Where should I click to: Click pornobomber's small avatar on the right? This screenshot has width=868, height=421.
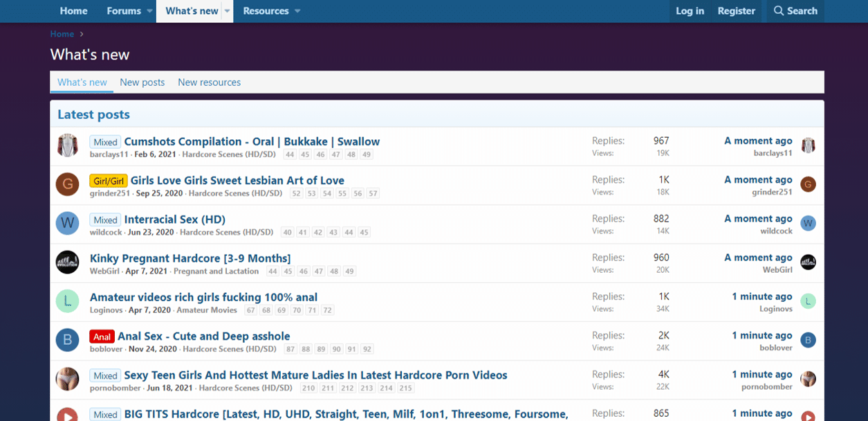808,379
